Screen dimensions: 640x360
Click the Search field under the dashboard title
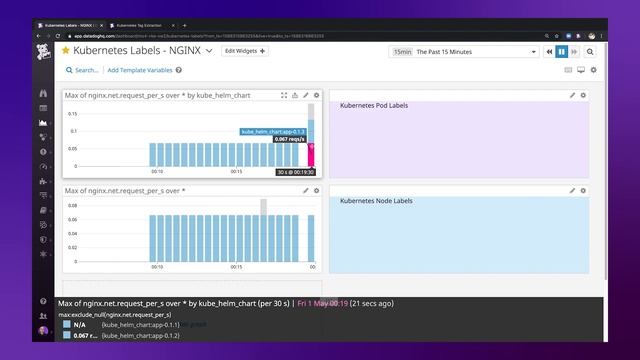(82, 70)
